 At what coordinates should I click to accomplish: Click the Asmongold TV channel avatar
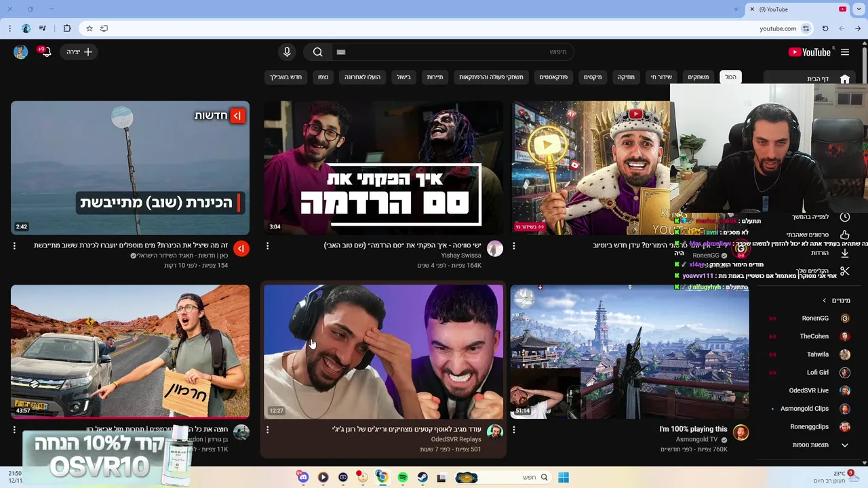741,432
